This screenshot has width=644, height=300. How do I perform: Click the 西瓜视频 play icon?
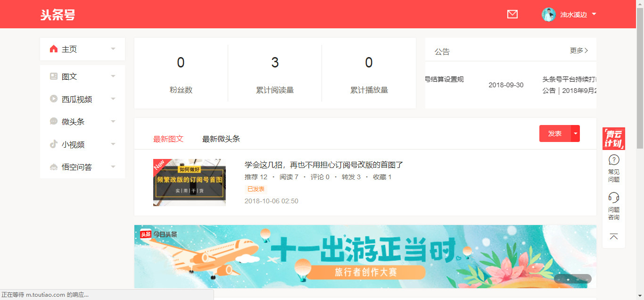54,99
